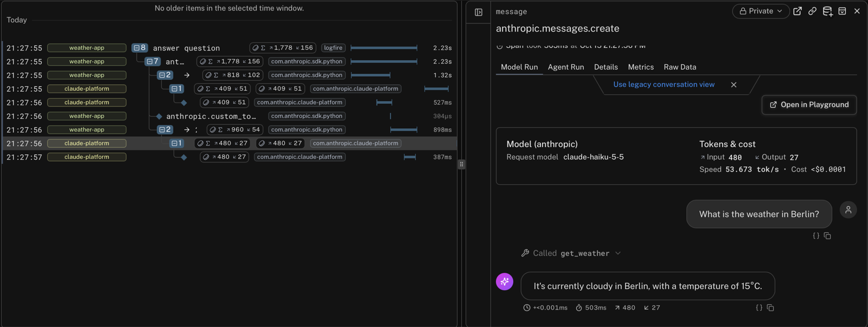The height and width of the screenshot is (327, 868).
Task: Collapse the 1-child span at 21:27:55 claude-platform
Action: [177, 89]
